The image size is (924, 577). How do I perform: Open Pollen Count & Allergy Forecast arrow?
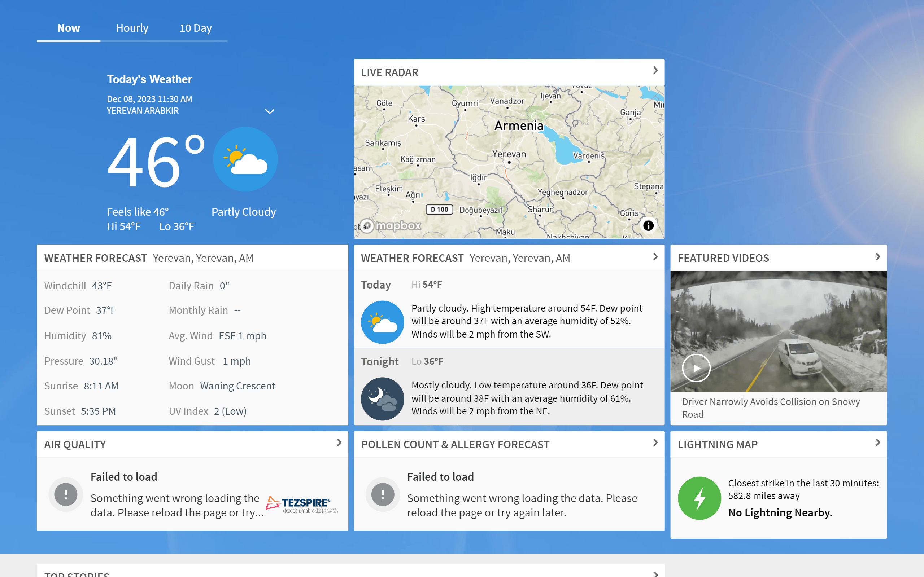tap(655, 443)
